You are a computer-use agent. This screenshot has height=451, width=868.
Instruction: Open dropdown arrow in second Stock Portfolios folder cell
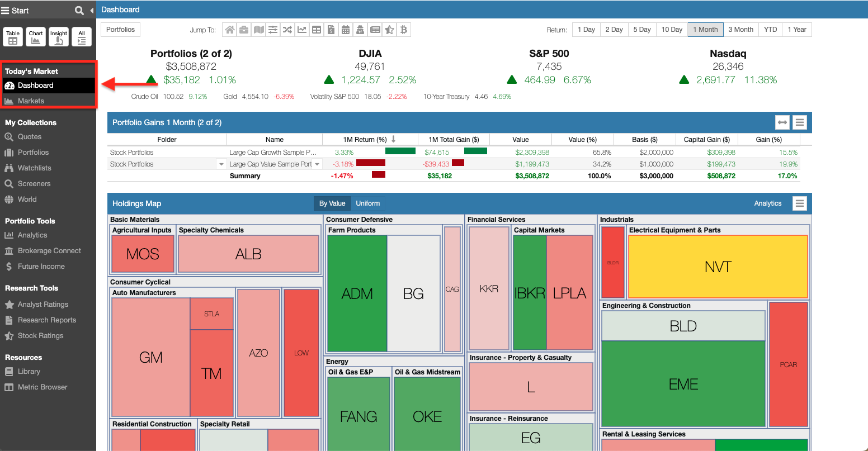pos(221,164)
